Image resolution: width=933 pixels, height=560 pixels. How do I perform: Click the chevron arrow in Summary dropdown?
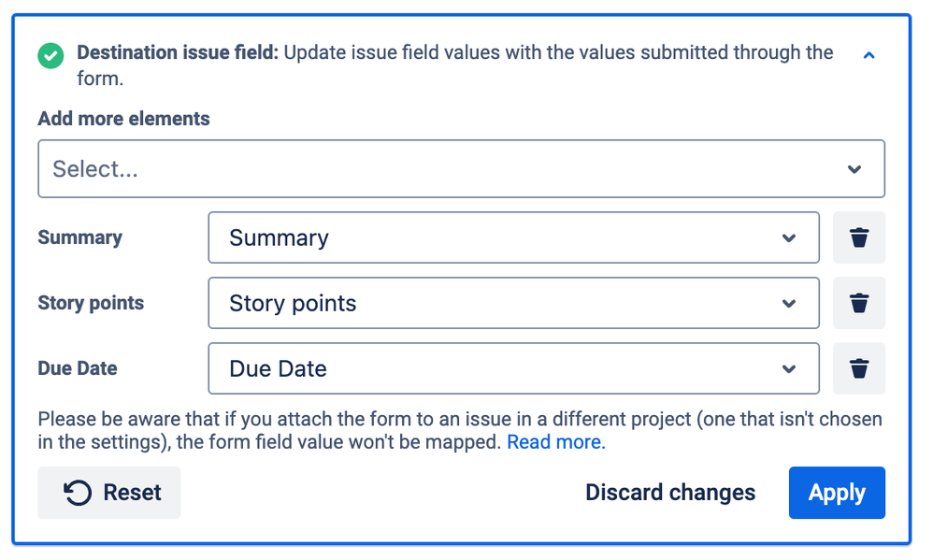click(789, 238)
